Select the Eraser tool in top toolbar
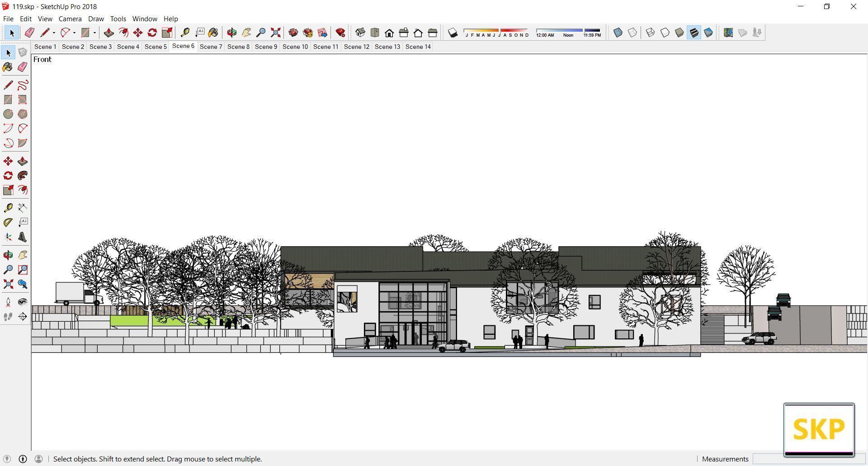The width and height of the screenshot is (868, 466). (x=29, y=33)
